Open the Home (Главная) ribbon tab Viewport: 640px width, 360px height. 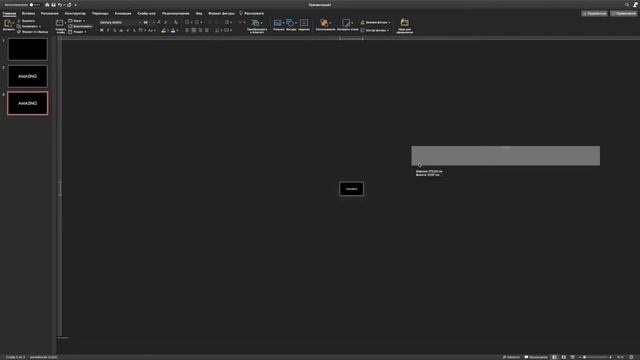pos(9,13)
